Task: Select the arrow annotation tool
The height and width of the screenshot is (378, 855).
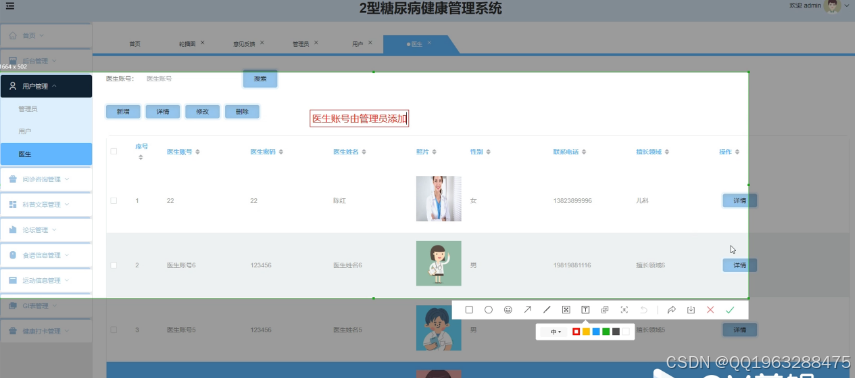Action: tap(527, 310)
